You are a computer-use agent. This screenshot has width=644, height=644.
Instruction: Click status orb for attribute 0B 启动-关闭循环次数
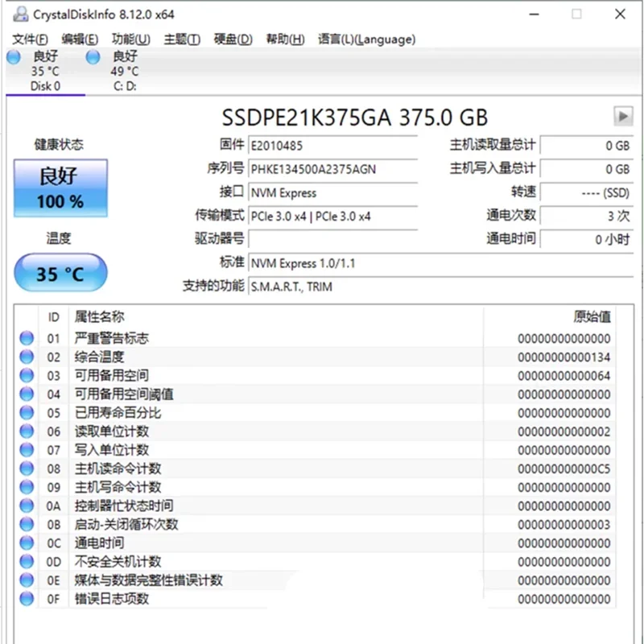(x=27, y=524)
